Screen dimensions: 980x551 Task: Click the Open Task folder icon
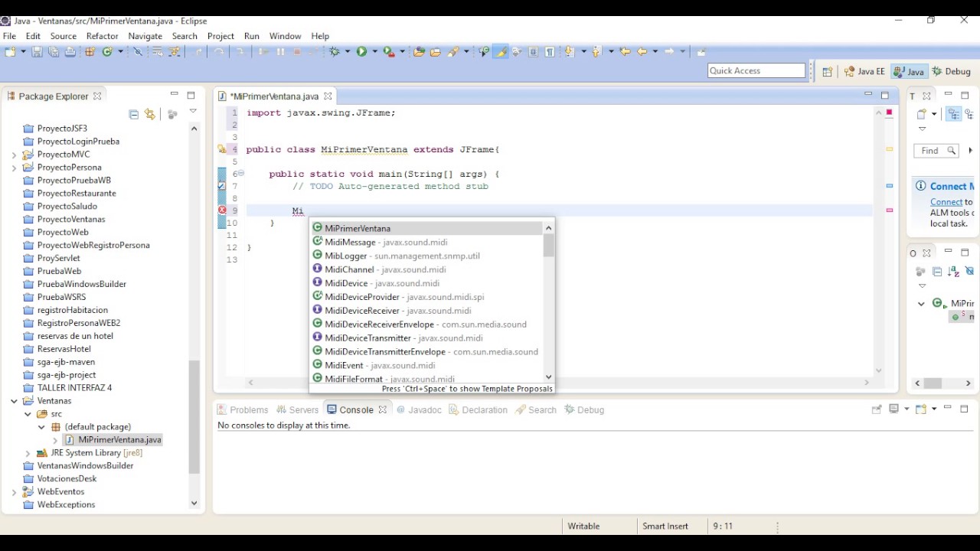tap(435, 51)
